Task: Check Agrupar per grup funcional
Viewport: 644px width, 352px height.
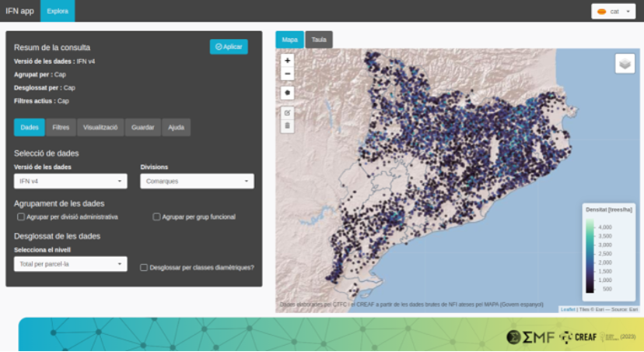Action: click(x=156, y=216)
